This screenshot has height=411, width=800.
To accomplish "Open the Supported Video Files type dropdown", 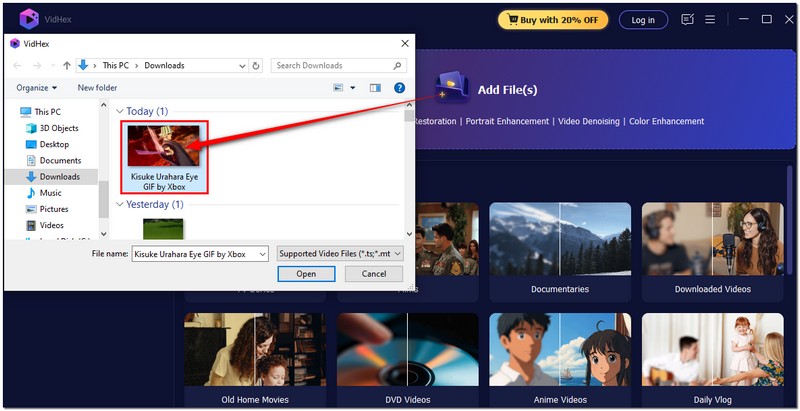I will (x=339, y=254).
